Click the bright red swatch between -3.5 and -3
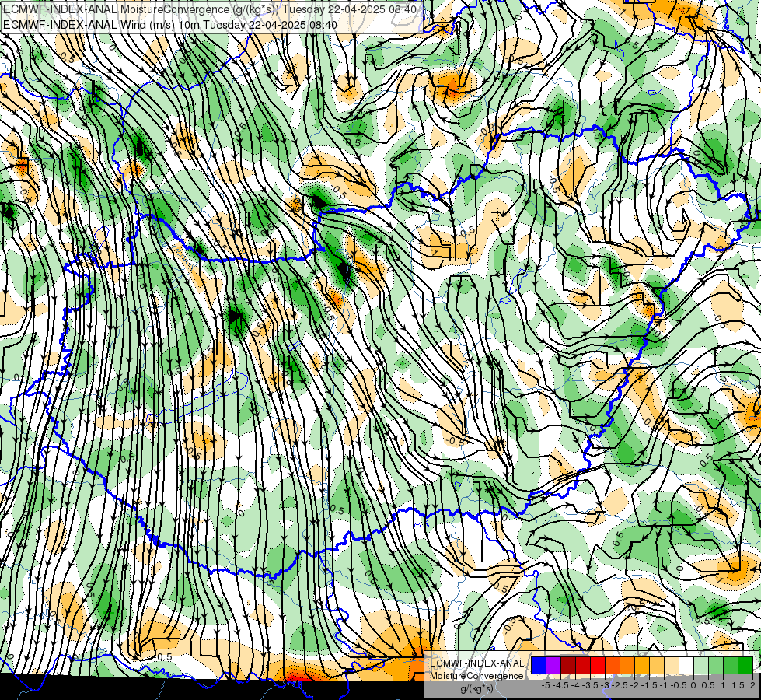Image resolution: width=761 pixels, height=700 pixels. click(598, 665)
